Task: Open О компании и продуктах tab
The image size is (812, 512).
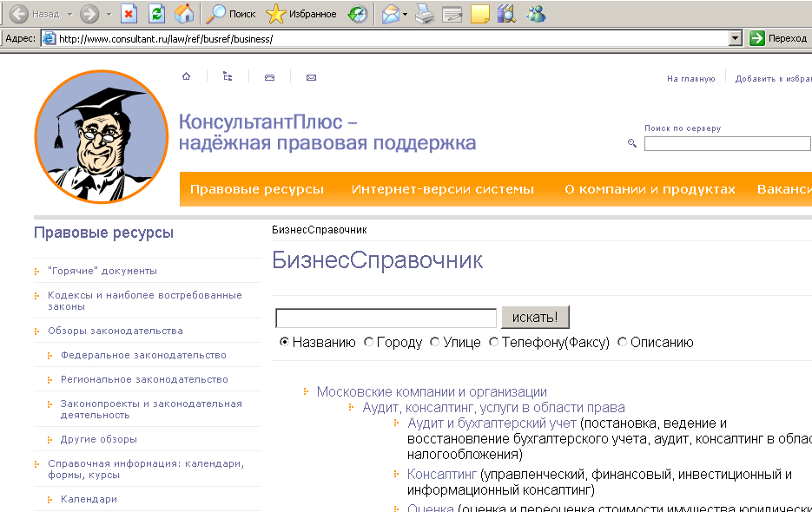Action: 650,189
